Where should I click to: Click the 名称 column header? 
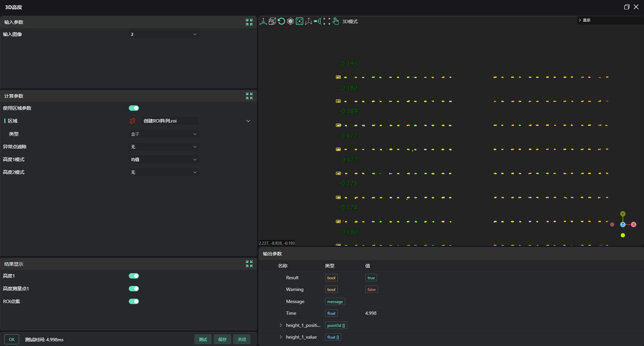[x=283, y=266]
